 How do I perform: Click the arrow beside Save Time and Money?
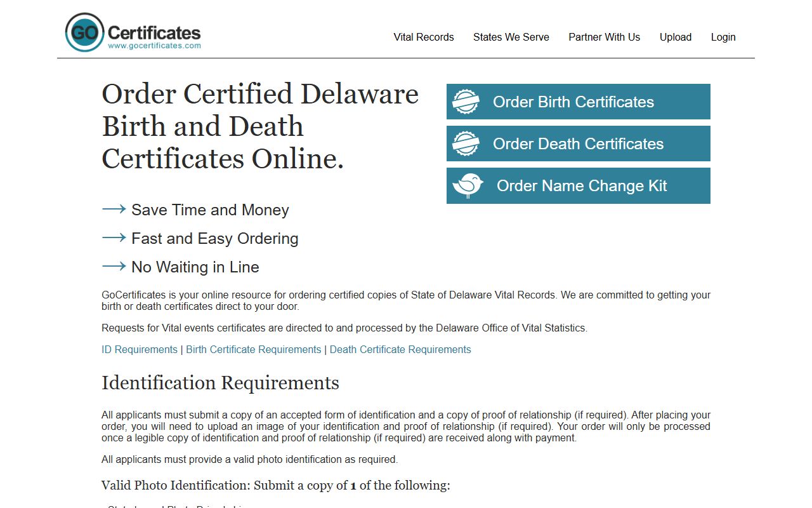click(x=114, y=209)
